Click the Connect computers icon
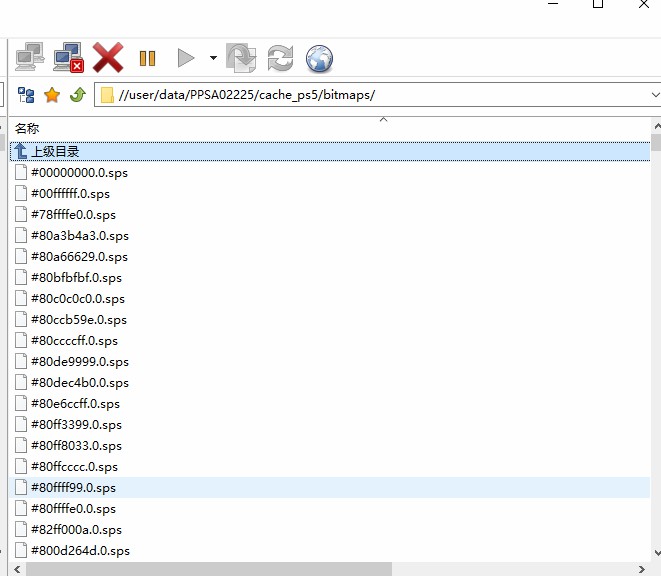The width and height of the screenshot is (661, 576). pyautogui.click(x=29, y=58)
